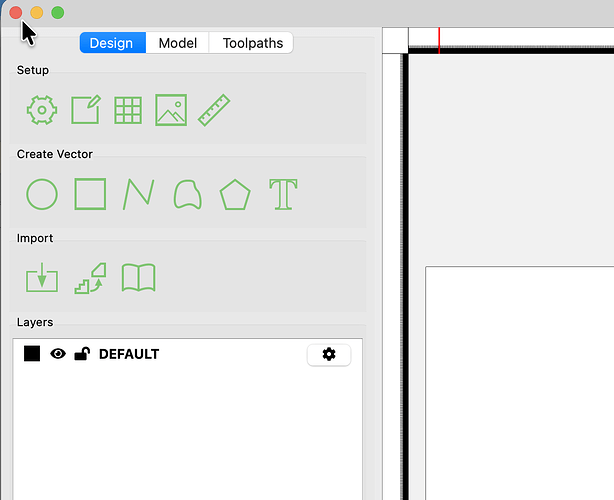The image size is (614, 500).
Task: Open the grid settings icon
Action: 128,110
